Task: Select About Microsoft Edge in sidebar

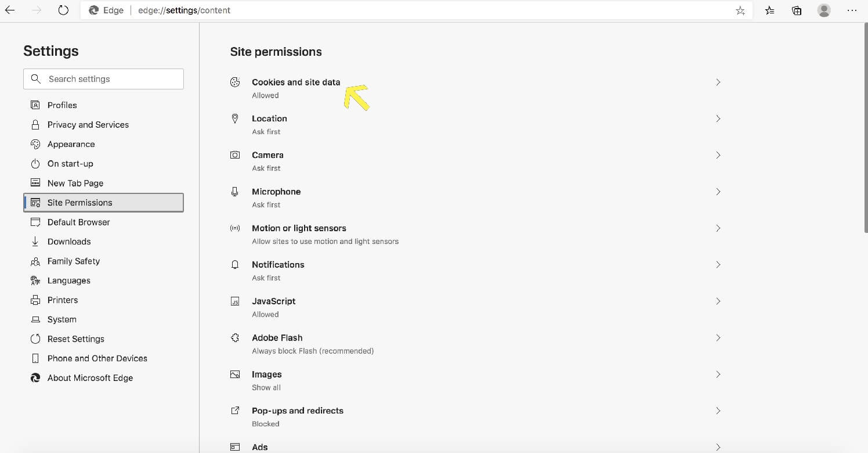Action: 90,378
